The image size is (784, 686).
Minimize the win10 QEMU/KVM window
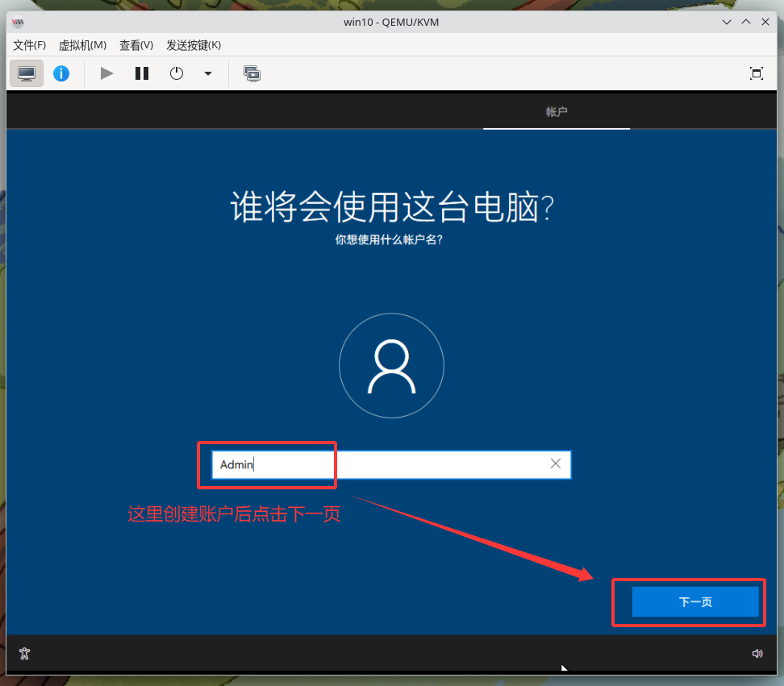click(727, 22)
